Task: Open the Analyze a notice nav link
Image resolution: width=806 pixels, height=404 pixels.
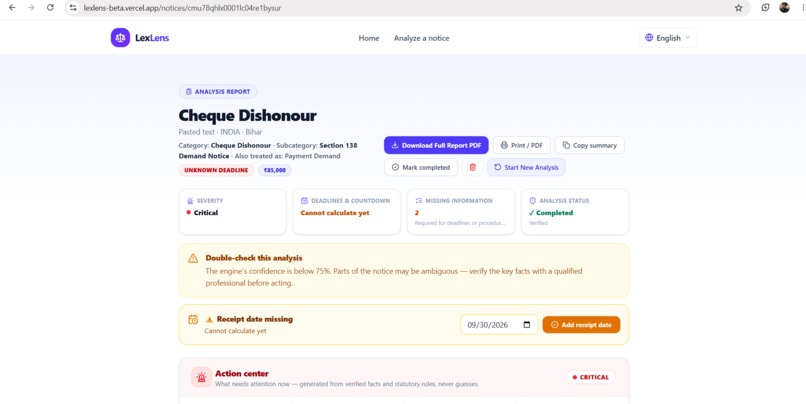Action: (x=422, y=38)
